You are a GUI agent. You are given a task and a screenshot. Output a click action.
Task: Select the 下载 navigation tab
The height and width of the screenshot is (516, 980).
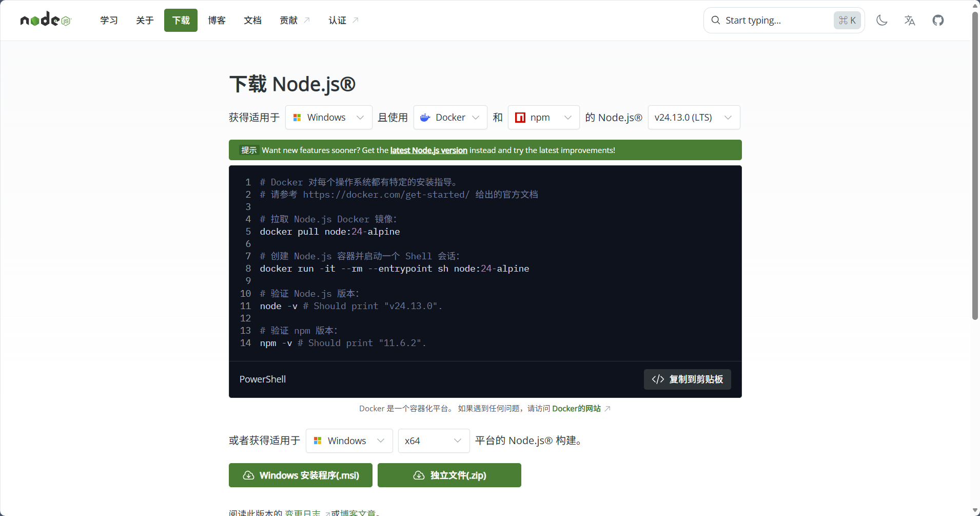click(181, 21)
